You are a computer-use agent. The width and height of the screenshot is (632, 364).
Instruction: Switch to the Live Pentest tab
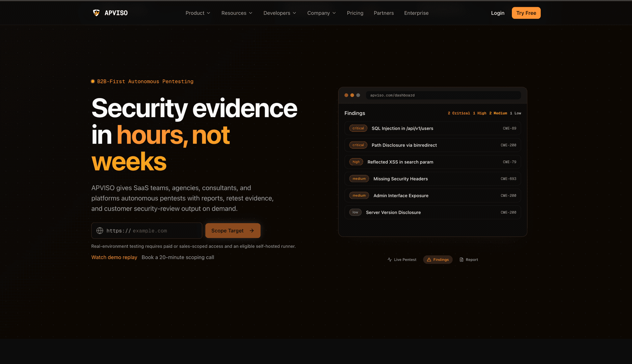pyautogui.click(x=402, y=260)
